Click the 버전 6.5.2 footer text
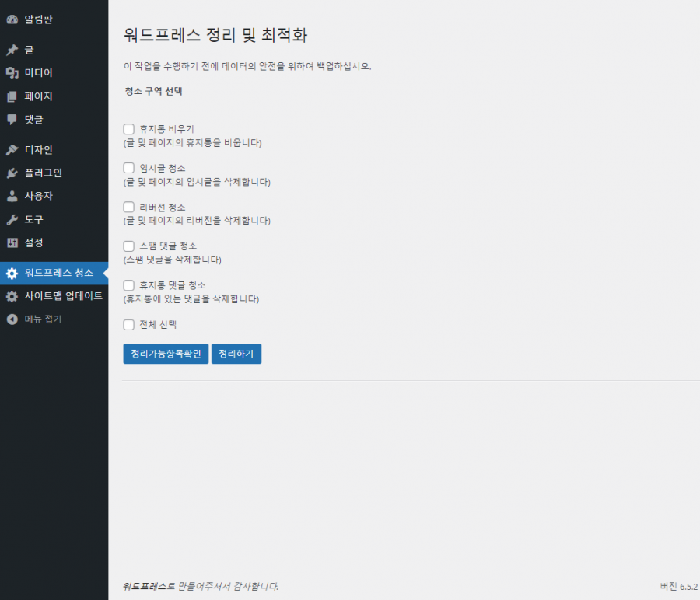The width and height of the screenshot is (700, 600). pyautogui.click(x=678, y=587)
